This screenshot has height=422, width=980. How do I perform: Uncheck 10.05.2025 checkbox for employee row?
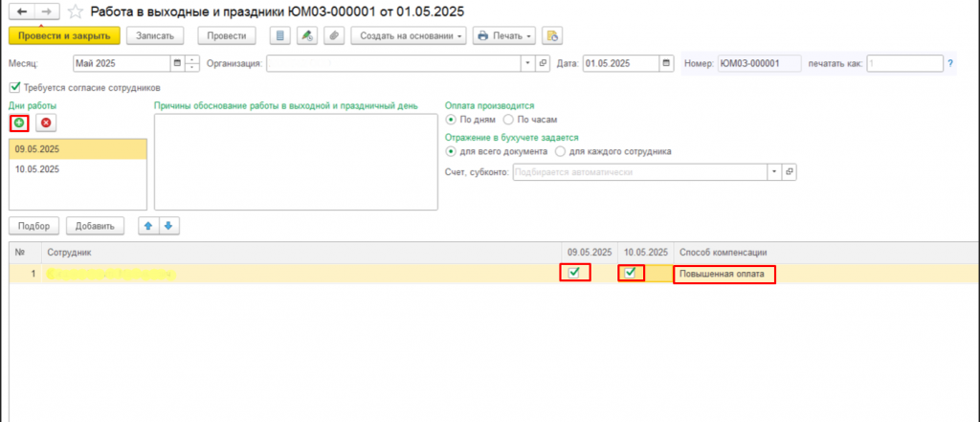tap(631, 273)
